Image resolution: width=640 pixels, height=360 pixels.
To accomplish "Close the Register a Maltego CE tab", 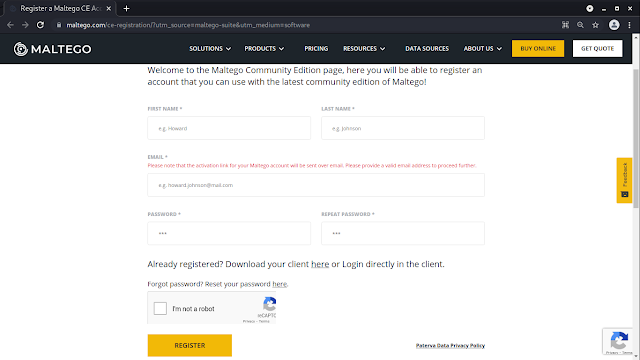I will coord(109,8).
